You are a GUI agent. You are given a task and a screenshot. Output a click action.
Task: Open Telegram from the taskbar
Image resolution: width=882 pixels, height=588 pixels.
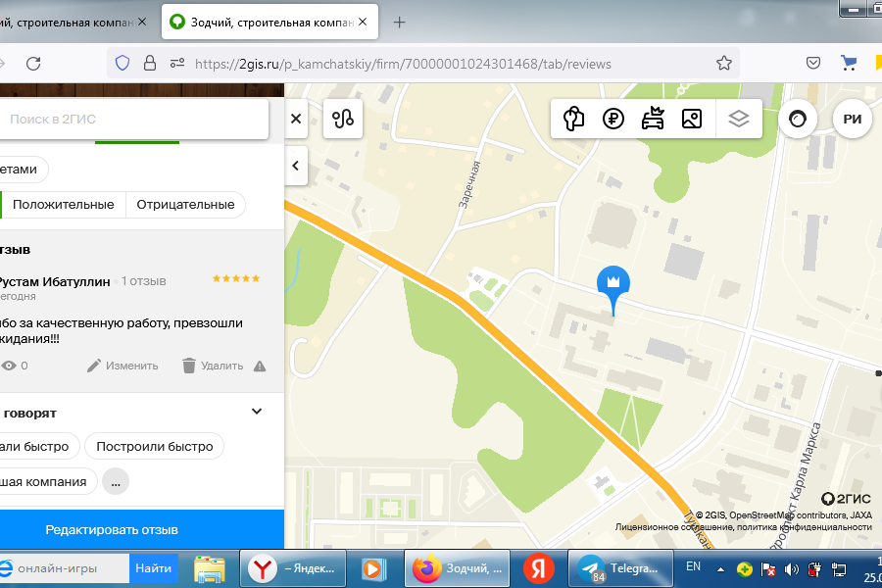pyautogui.click(x=621, y=568)
